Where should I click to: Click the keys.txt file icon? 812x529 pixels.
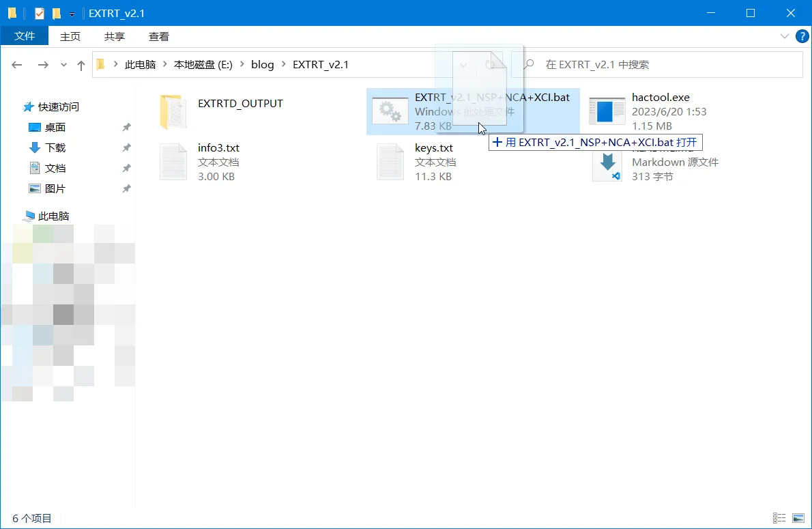pos(390,162)
